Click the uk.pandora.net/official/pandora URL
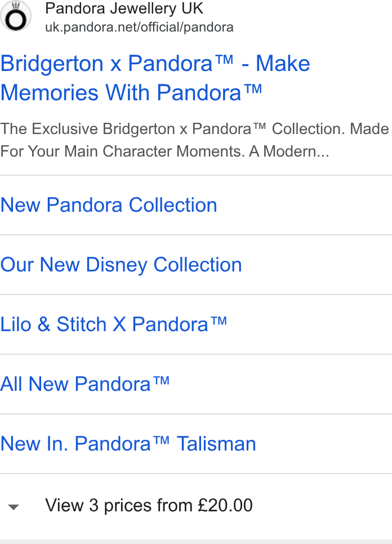The image size is (392, 544). tap(139, 27)
